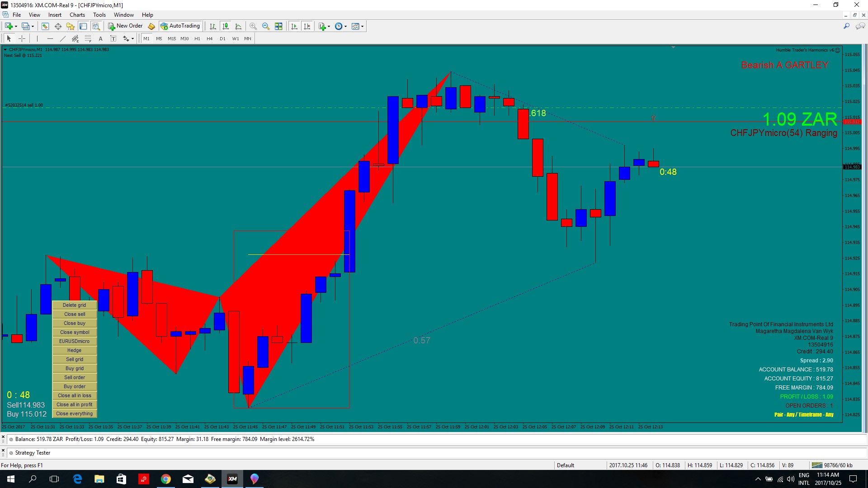This screenshot has width=868, height=488.
Task: Switch to line chart display
Action: 238,26
